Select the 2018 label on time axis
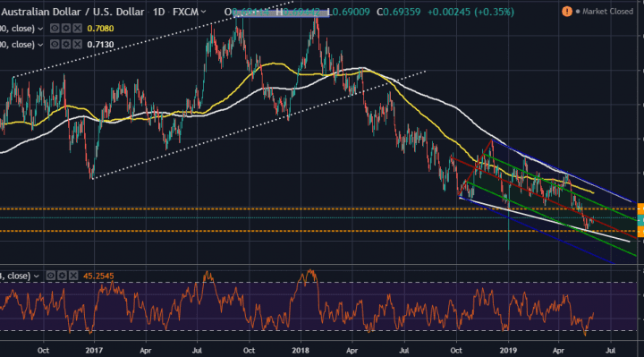 (301, 351)
